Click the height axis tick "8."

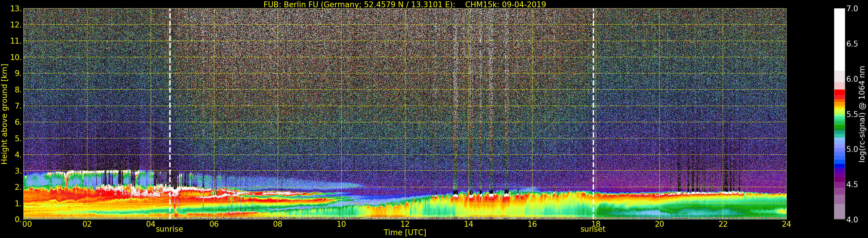click(18, 90)
